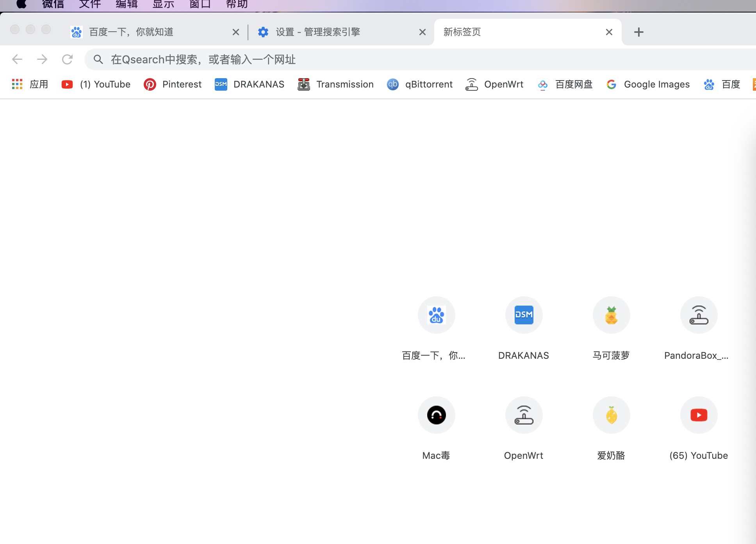The image size is (756, 544).
Task: Open the DRAKANAS DSM shortcut tile
Action: click(524, 315)
